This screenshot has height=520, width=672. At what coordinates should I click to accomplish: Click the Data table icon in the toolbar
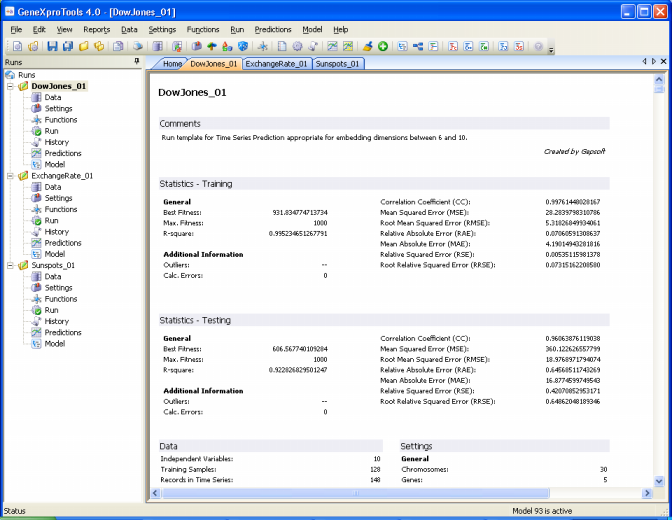[157, 46]
